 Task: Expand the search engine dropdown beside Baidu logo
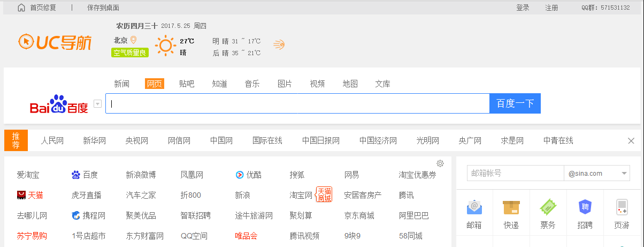click(x=97, y=104)
